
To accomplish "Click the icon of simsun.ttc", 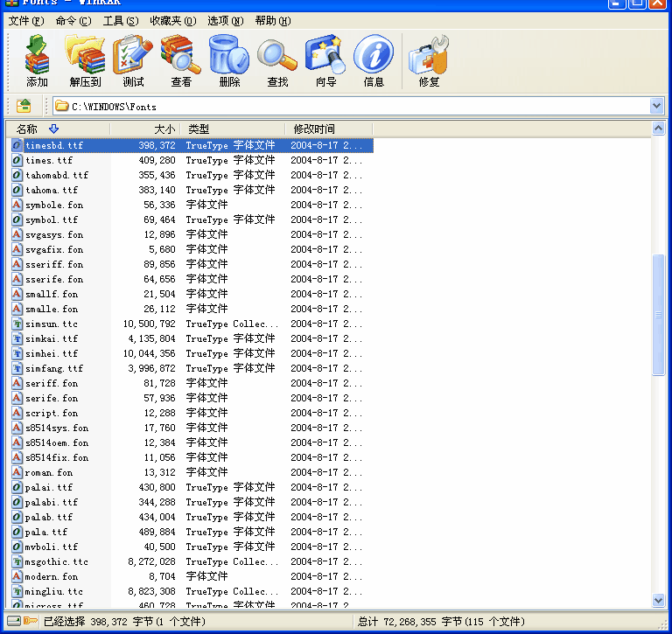I will (17, 324).
